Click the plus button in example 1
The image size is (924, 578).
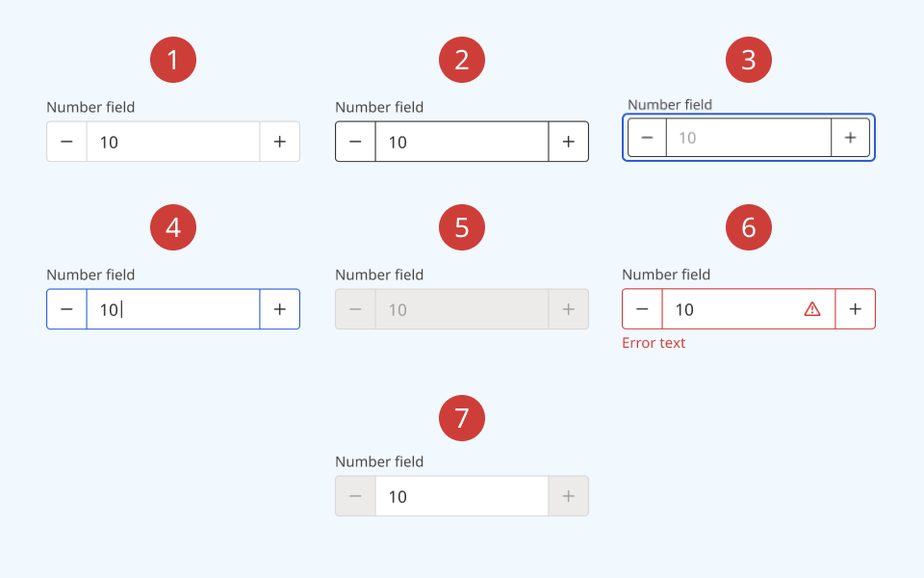click(280, 142)
